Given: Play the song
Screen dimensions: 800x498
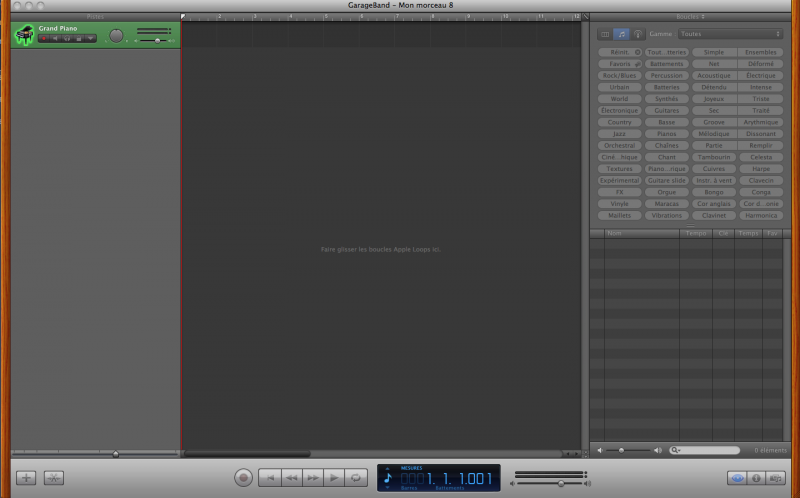Looking at the screenshot, I should pos(334,478).
